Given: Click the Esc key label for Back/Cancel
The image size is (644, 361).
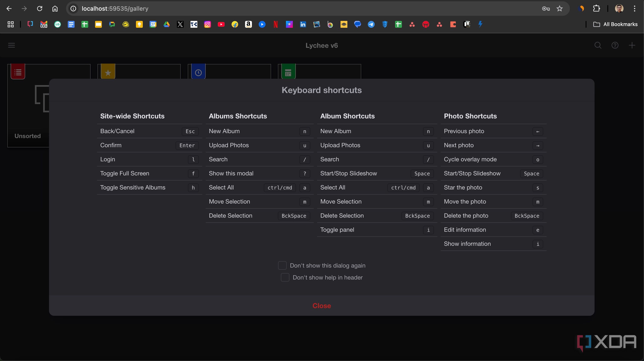Looking at the screenshot, I should (x=190, y=131).
